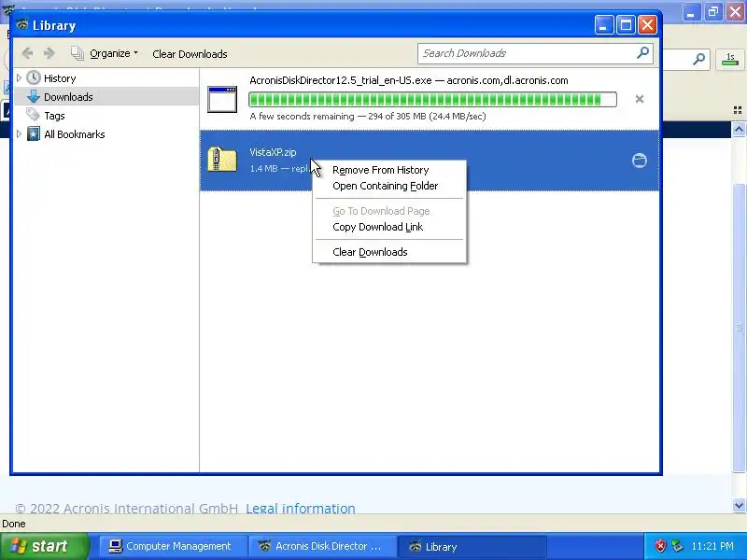
Task: Minimize the background browser window
Action: (x=691, y=11)
